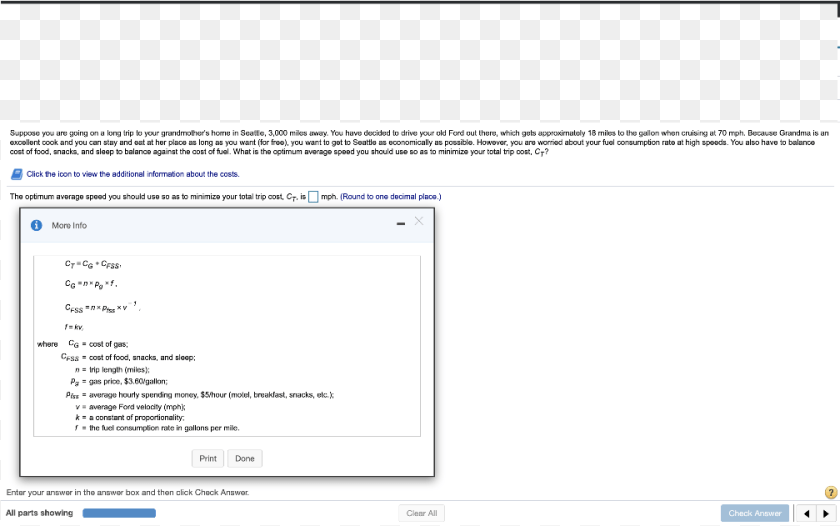Click the Clear All button
Viewport: 840px width, 526px height.
coord(422,513)
